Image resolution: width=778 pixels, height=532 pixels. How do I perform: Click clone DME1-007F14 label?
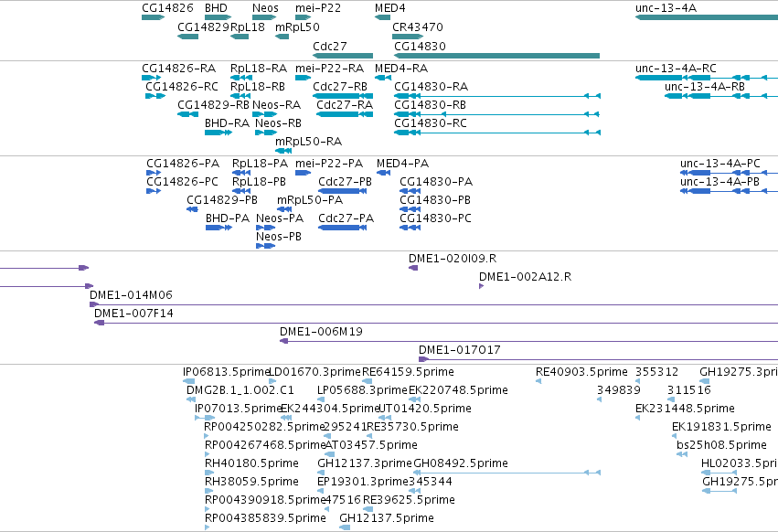coord(133,314)
